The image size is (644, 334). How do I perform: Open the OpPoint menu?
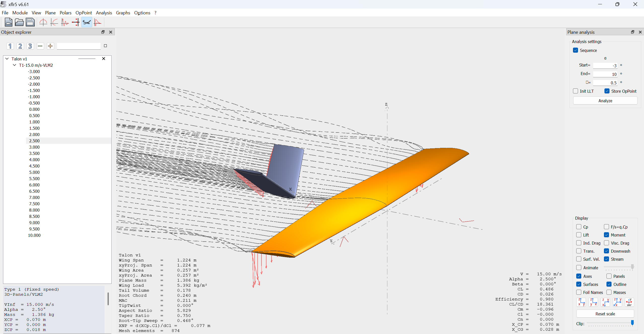[x=84, y=13]
